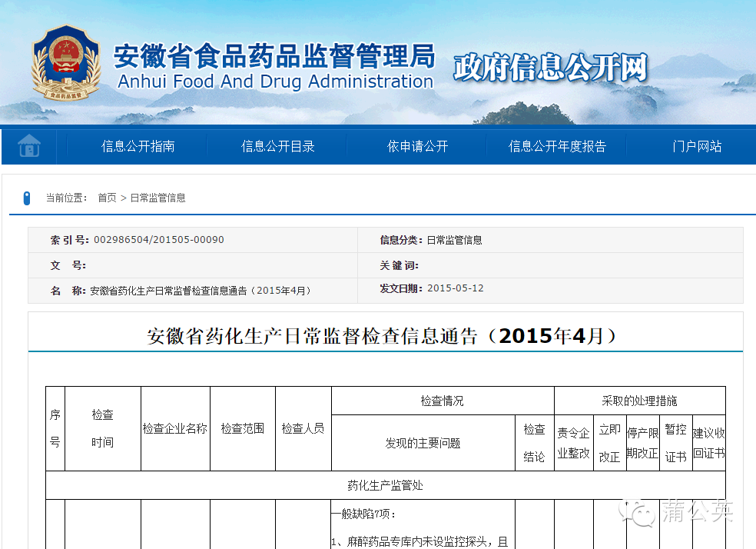Click index number 002986504/201505-00090
Viewport: 756px width, 549px height.
[159, 240]
